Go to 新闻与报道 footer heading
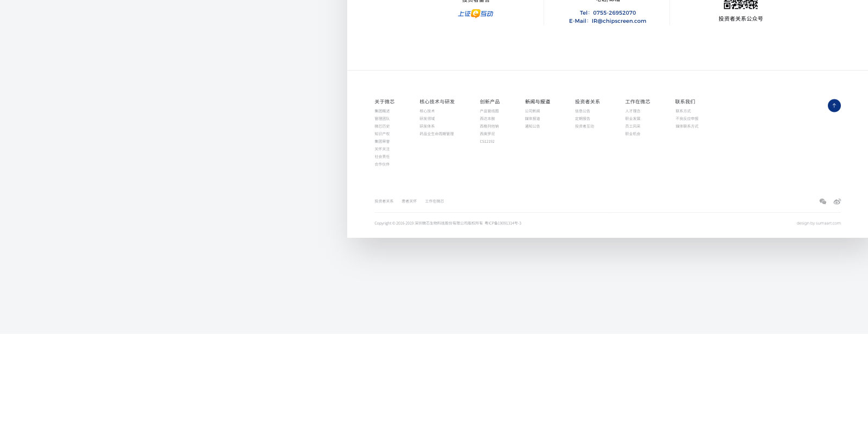The width and height of the screenshot is (868, 424). 537,102
